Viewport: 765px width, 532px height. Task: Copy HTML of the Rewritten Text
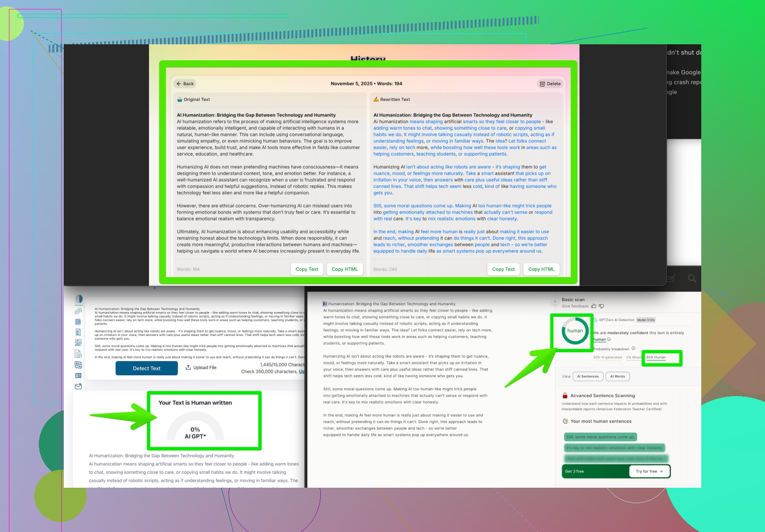[x=541, y=269]
